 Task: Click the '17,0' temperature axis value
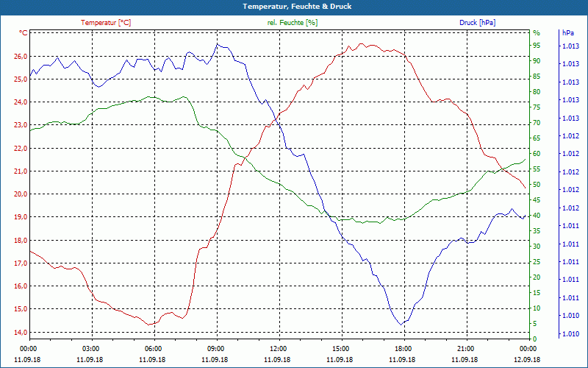21,263
